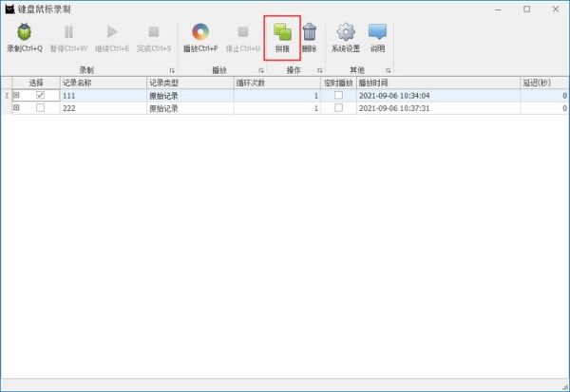The image size is (570, 392).
Task: Click the 删除 trash can icon
Action: click(x=310, y=32)
